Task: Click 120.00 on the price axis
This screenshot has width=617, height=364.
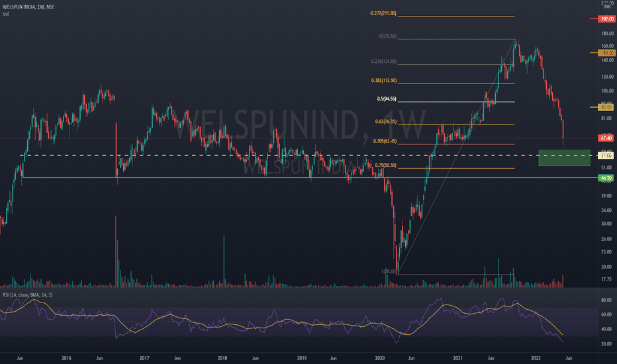Action: tap(607, 77)
